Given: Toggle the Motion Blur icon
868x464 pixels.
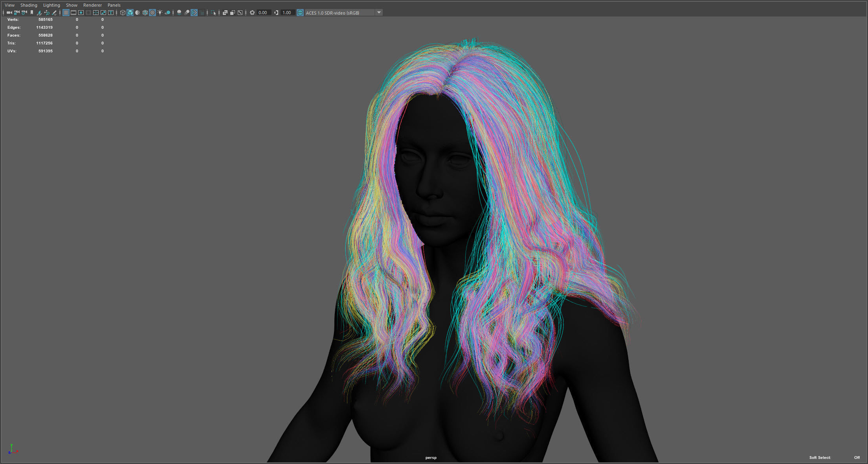Looking at the screenshot, I should coord(187,13).
